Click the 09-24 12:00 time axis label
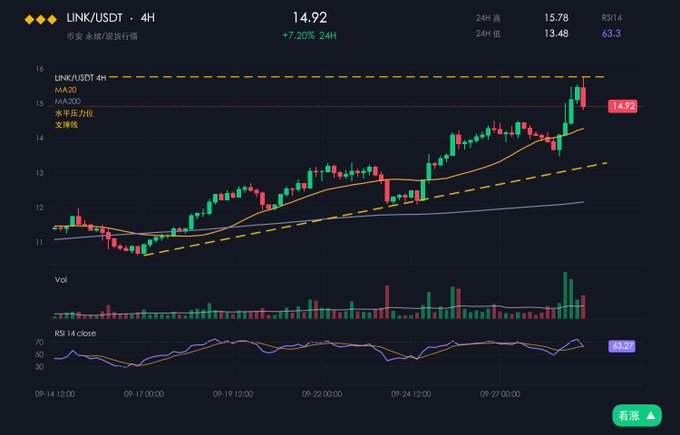Viewport: 680px width, 435px height. tap(411, 394)
